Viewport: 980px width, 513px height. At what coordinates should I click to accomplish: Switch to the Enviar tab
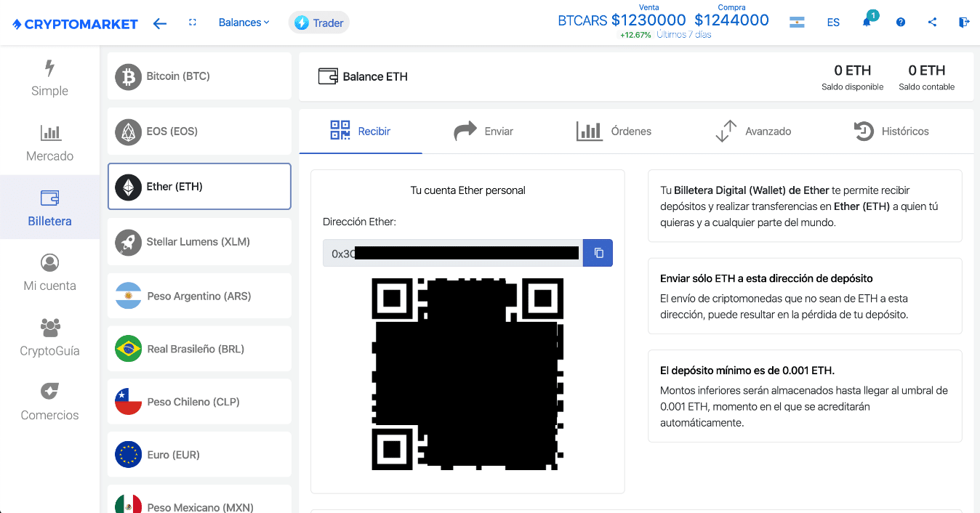(483, 132)
